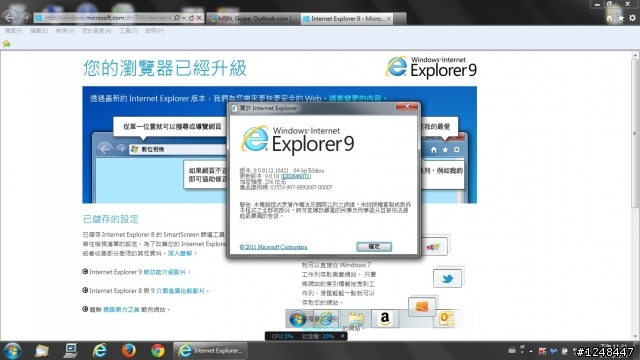Click the blue link ending the SmartScreen paragraph
The image size is (640, 360).
coord(180,253)
